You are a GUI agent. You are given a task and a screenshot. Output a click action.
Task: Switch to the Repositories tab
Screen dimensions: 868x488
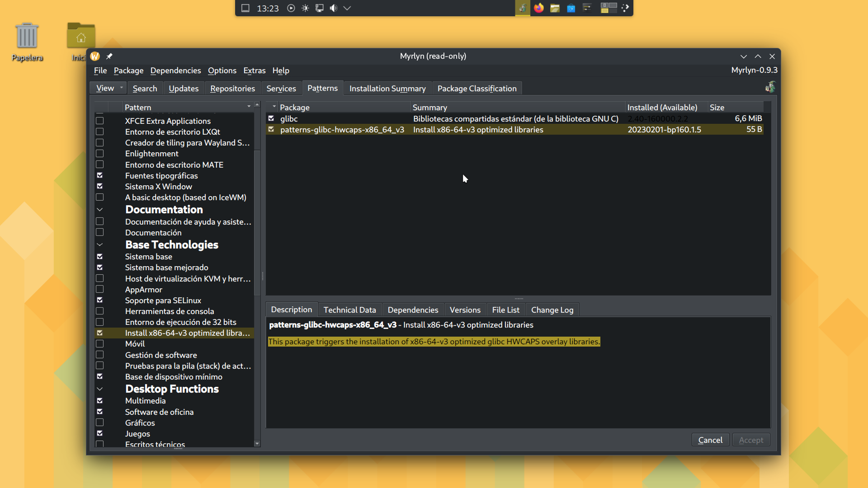pos(233,89)
